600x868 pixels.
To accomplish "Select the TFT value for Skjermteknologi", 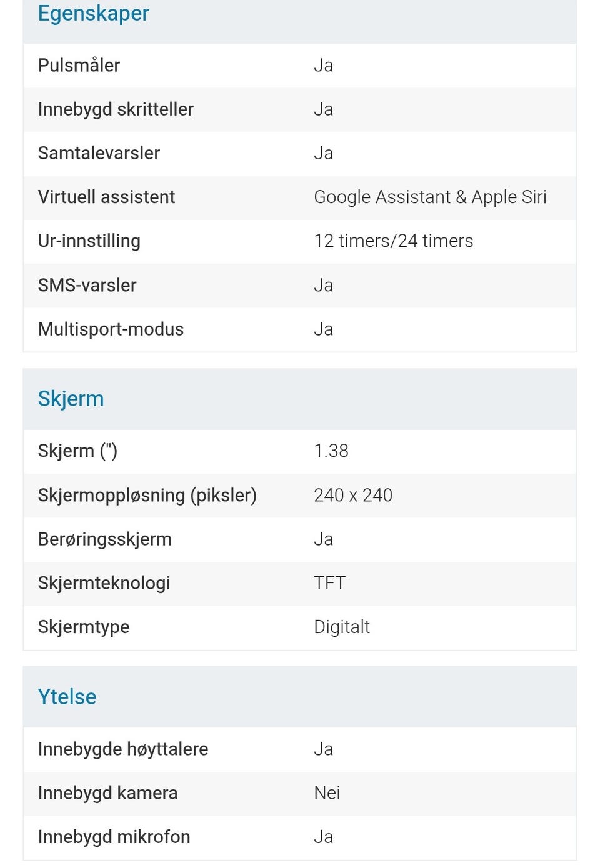I will [329, 583].
